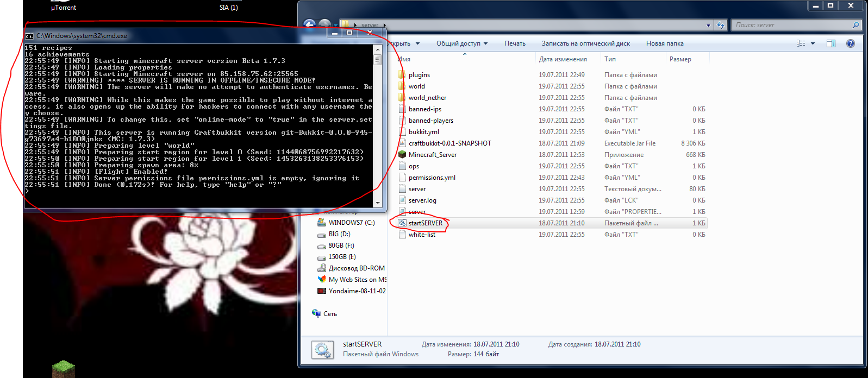Image resolution: width=868 pixels, height=378 pixels.
Task: Expand the Общий доступ dropdown
Action: click(x=461, y=43)
